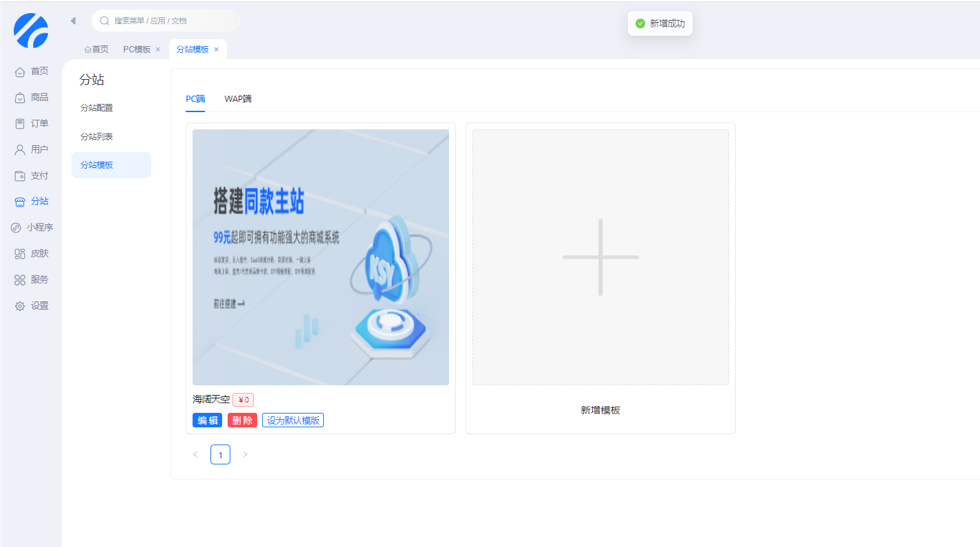Close the PC模板 tab
This screenshot has width=980, height=547.
click(158, 50)
